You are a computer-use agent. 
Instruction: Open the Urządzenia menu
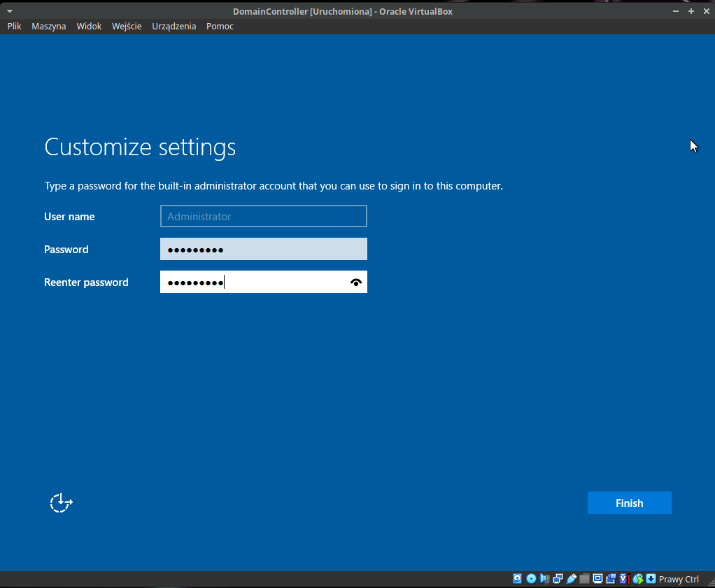click(174, 26)
